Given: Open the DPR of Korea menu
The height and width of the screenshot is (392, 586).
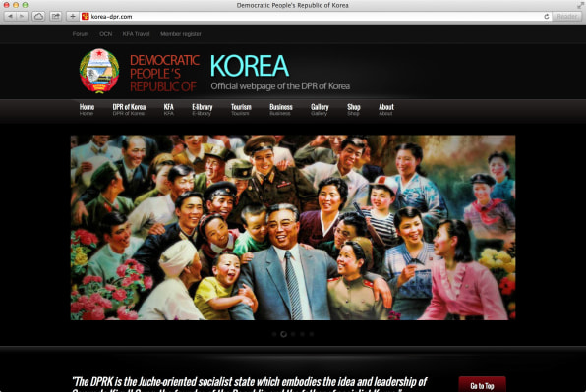Looking at the screenshot, I should point(129,109).
